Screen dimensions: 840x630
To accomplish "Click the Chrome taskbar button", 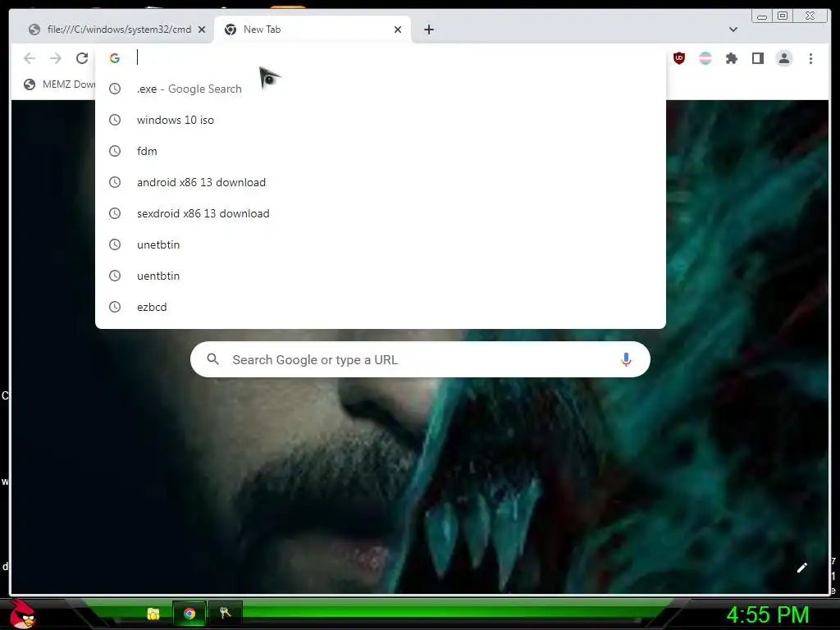I will point(189,614).
